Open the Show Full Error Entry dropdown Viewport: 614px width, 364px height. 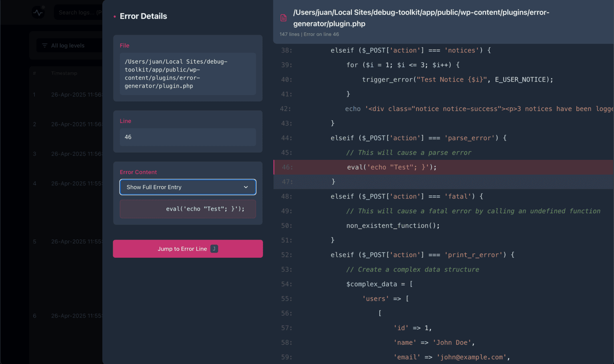187,187
